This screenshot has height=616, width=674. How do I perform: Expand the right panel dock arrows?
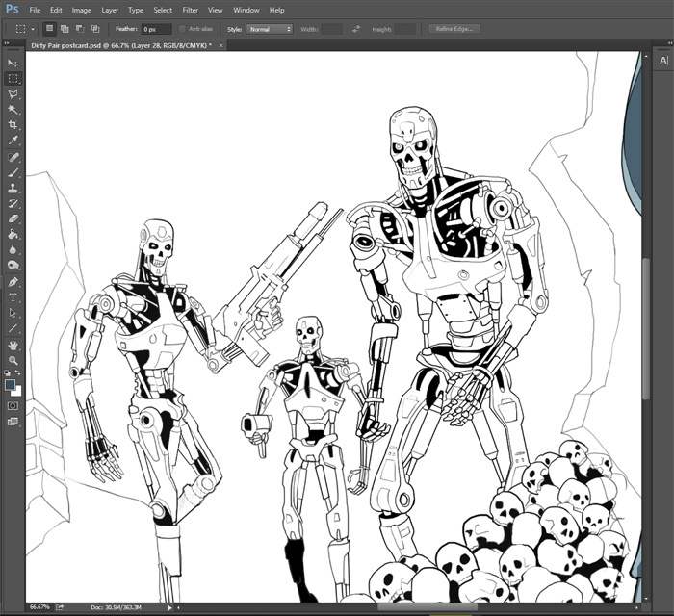tap(670, 43)
